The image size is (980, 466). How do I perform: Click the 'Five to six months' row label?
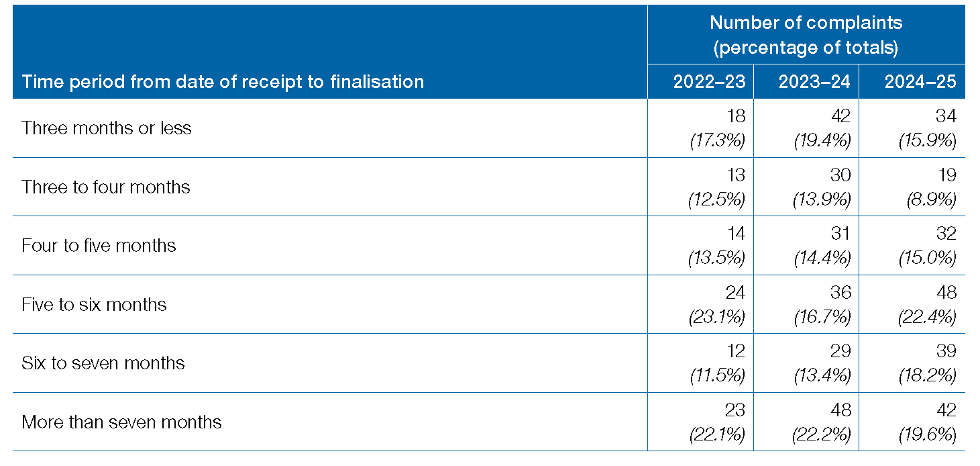pos(94,304)
